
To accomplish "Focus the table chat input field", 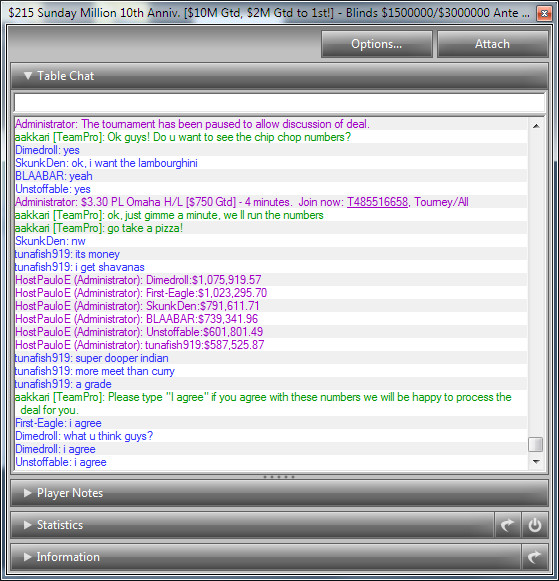I will (x=279, y=103).
